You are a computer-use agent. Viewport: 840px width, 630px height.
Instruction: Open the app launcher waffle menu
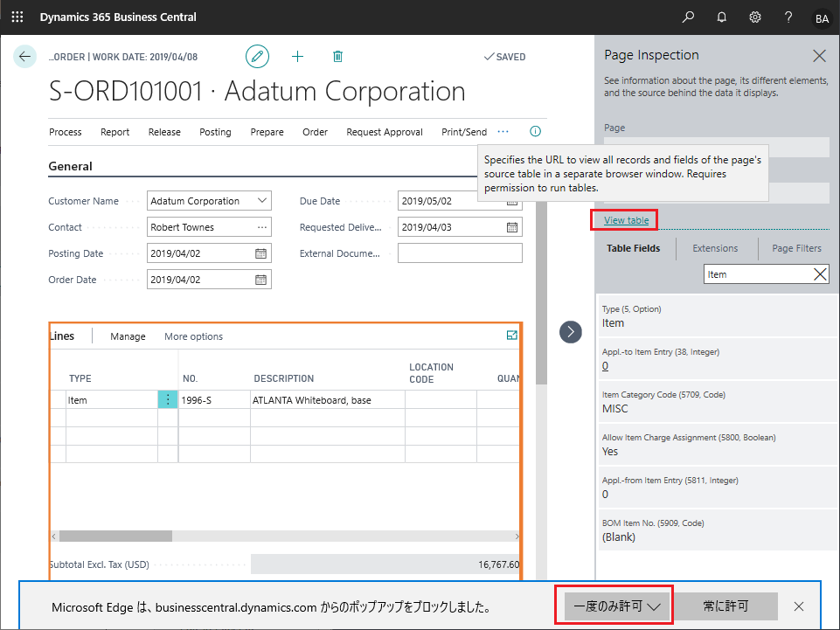tap(17, 17)
